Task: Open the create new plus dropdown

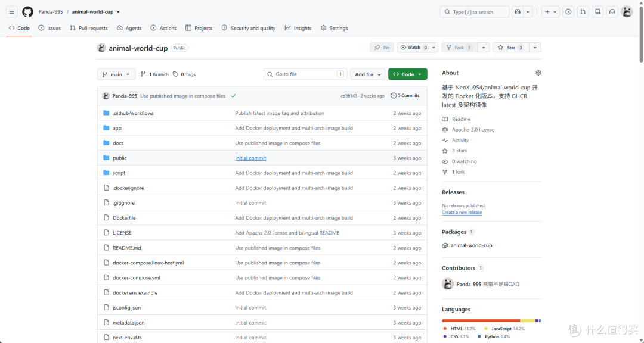Action: pos(550,12)
